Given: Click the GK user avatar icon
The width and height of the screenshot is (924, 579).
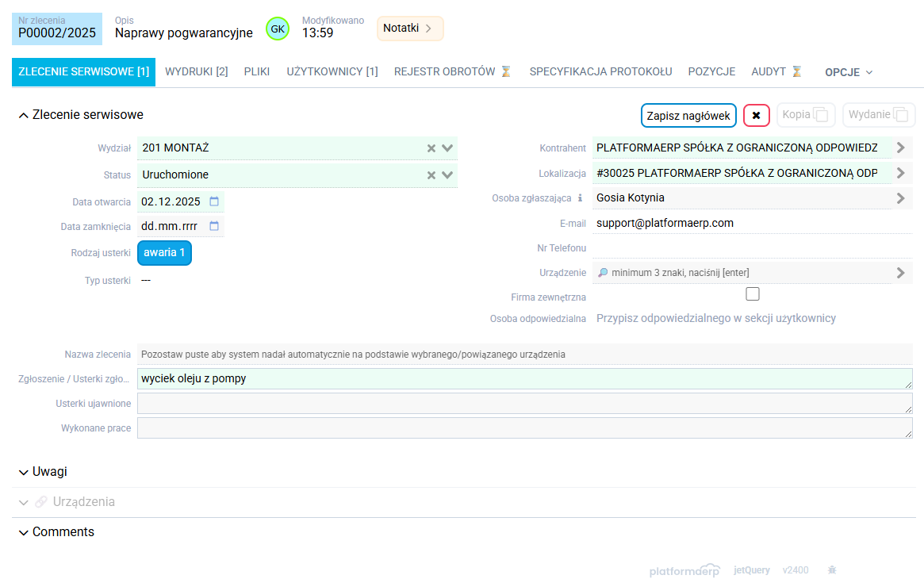Looking at the screenshot, I should pos(277,28).
